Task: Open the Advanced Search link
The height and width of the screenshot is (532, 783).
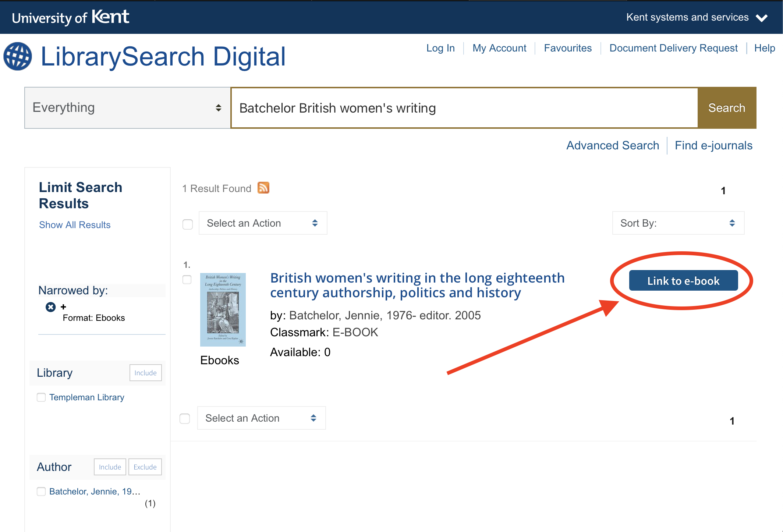Action: pos(613,146)
